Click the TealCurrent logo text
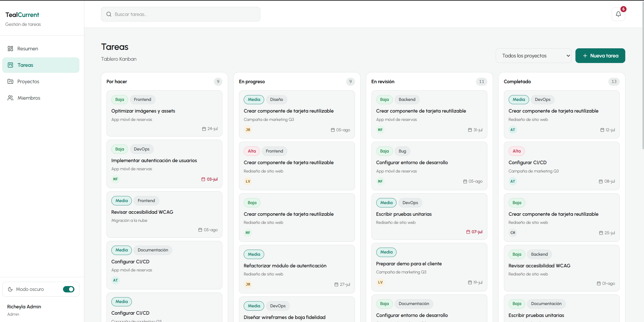The width and height of the screenshot is (644, 322). 22,15
